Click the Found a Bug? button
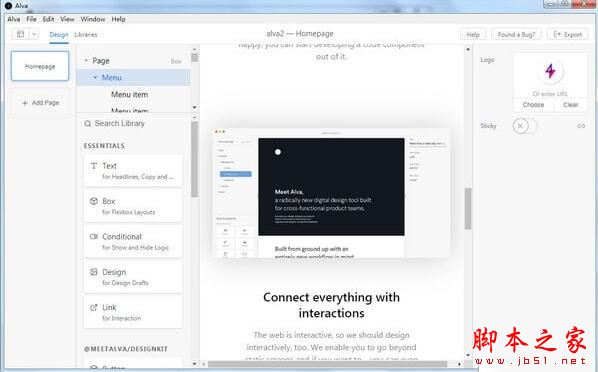This screenshot has width=598, height=372. 516,35
